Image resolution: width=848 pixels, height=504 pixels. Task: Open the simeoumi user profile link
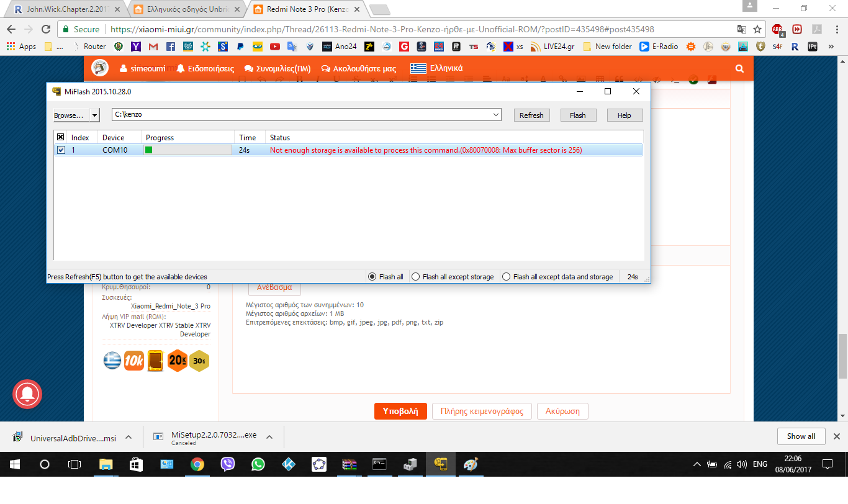click(x=143, y=69)
